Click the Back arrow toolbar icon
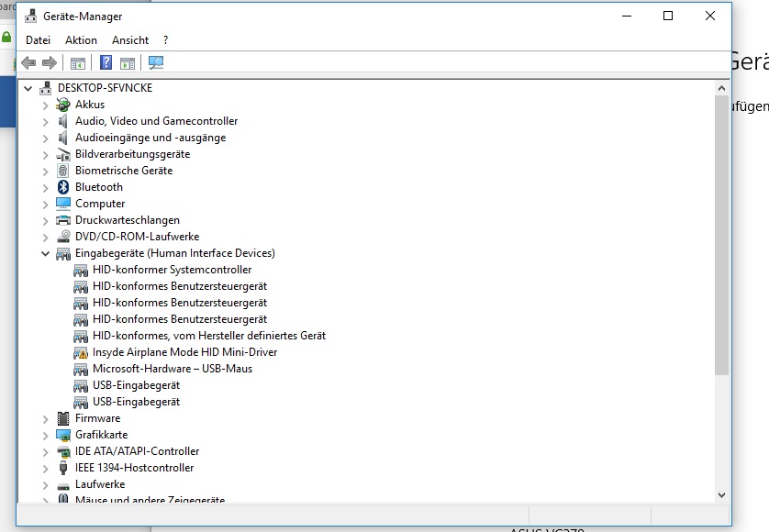Screen dimensions: 769x532 28,62
